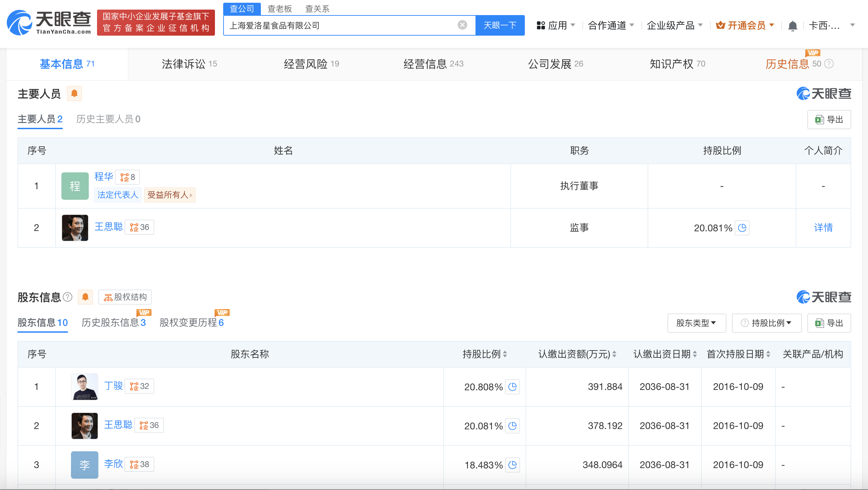Click 王思聪 photo in personnel table

(x=75, y=228)
